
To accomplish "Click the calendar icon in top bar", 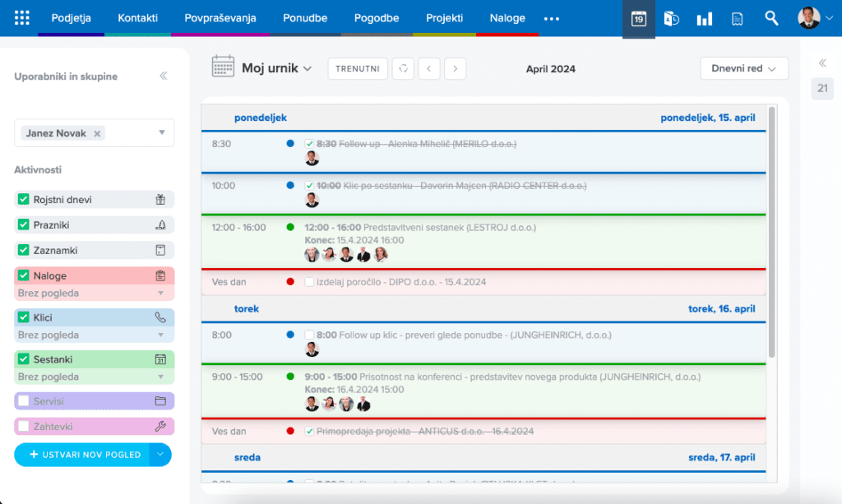I will pyautogui.click(x=638, y=18).
